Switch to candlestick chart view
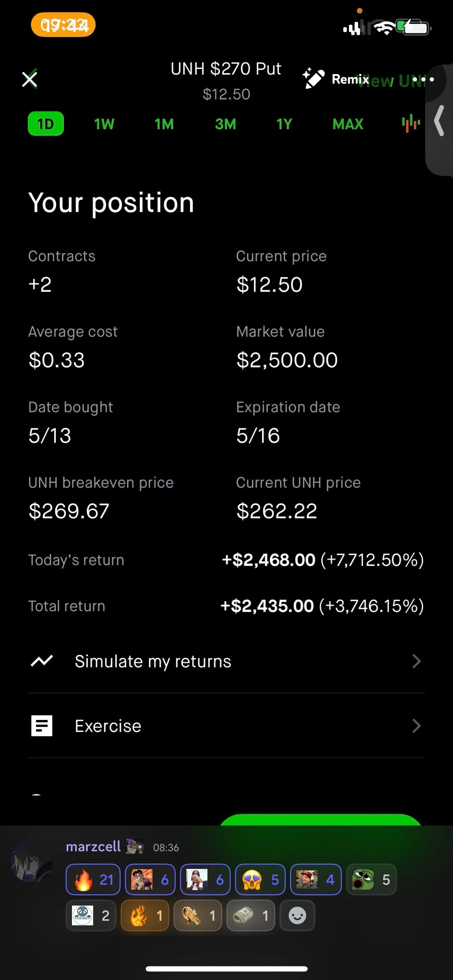Viewport: 453px width, 980px height. click(411, 124)
